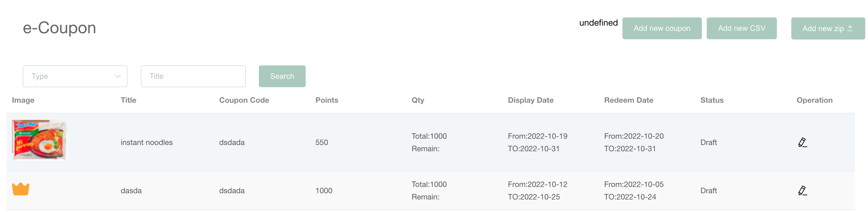868x212 pixels.
Task: Click Add new coupon button
Action: 661,28
